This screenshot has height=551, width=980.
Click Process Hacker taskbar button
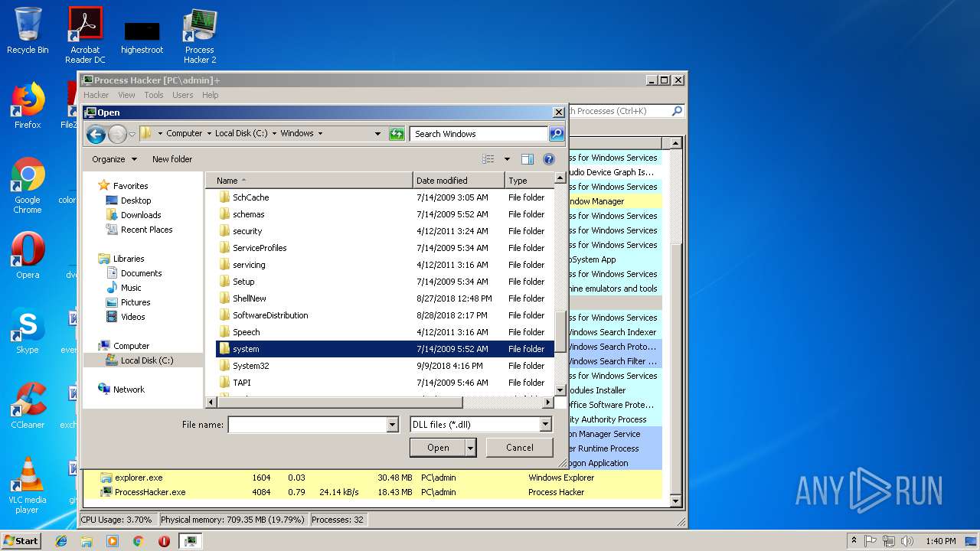pos(190,541)
